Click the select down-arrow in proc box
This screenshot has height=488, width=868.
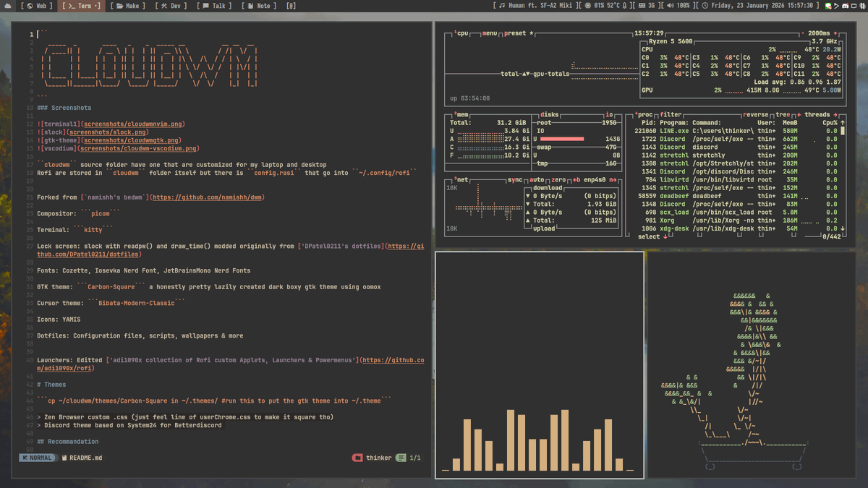coord(665,236)
